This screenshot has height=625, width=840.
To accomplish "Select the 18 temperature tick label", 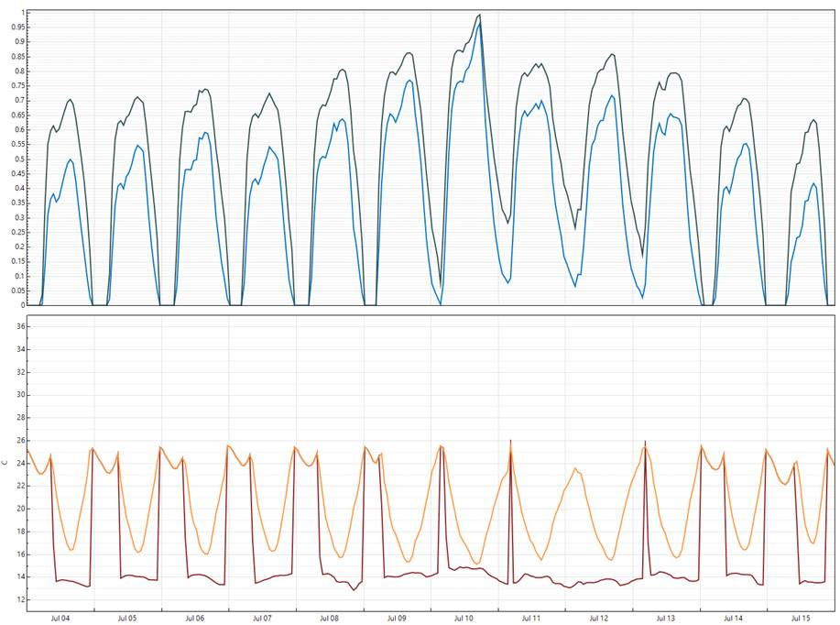I will coord(21,532).
